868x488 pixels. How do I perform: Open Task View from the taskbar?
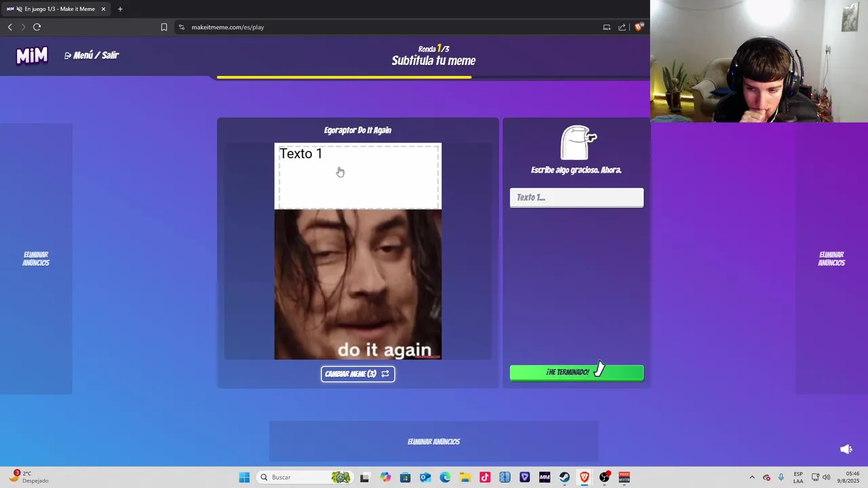364,477
